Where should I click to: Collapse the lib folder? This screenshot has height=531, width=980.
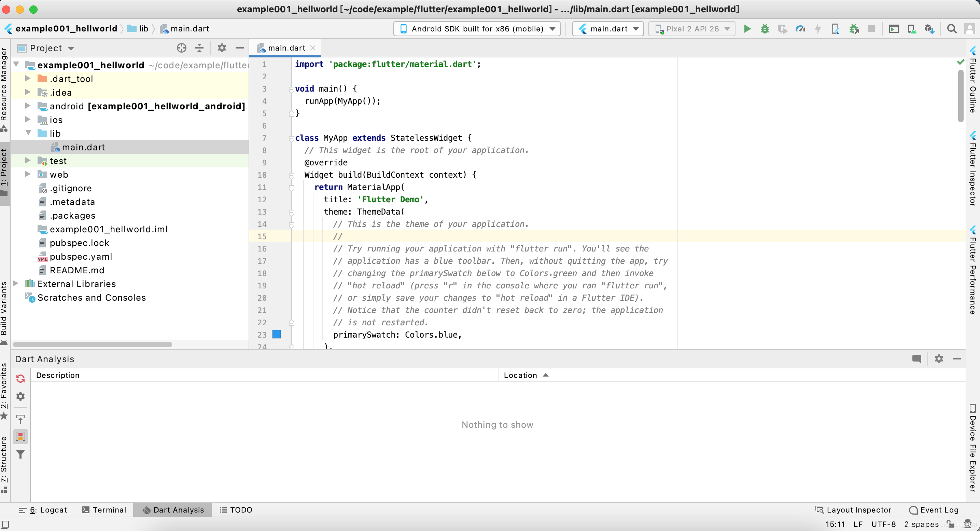[x=28, y=133]
